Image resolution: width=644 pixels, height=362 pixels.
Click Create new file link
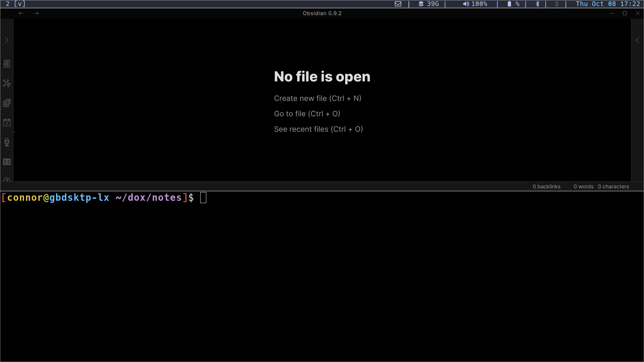pyautogui.click(x=317, y=99)
